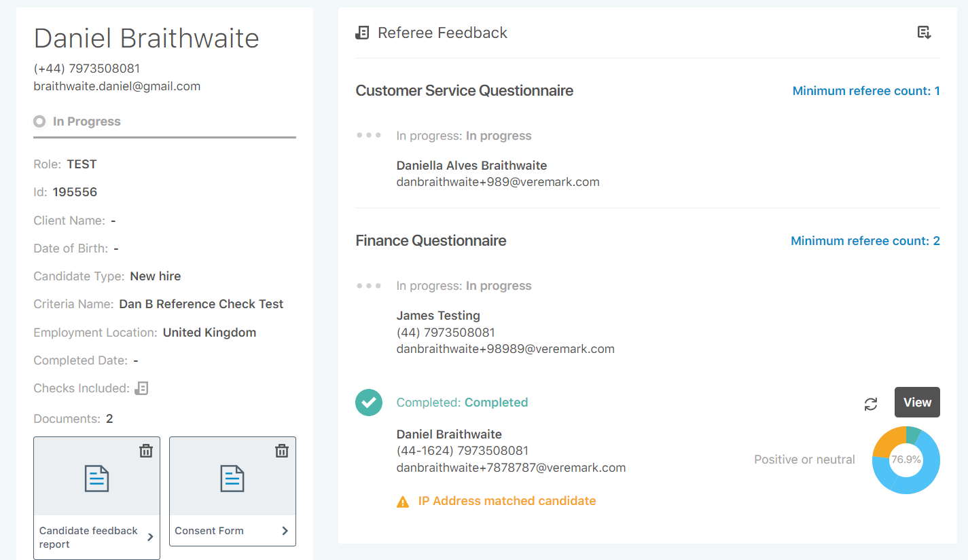The image size is (968, 560).
Task: Delete the Candidate feedback report document
Action: pyautogui.click(x=146, y=451)
